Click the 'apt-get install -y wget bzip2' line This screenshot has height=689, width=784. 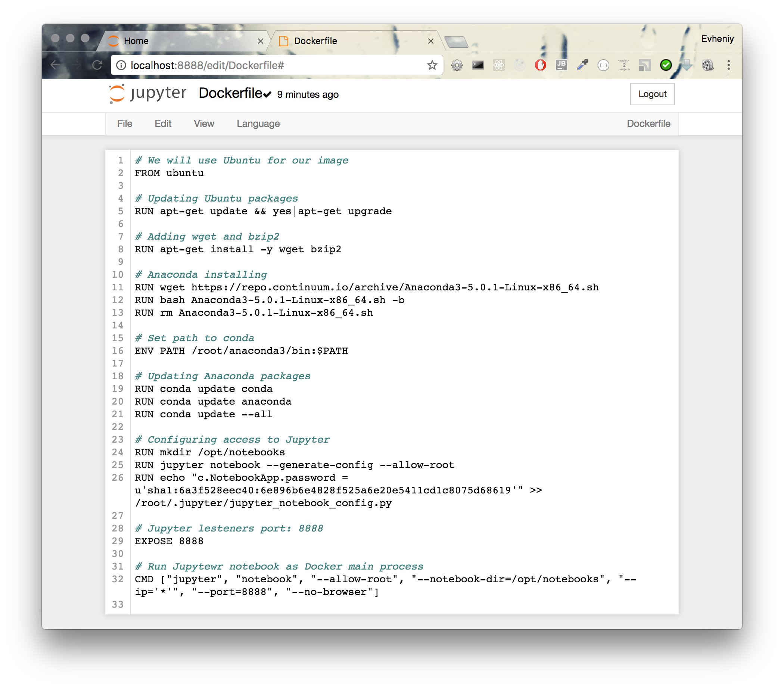238,249
